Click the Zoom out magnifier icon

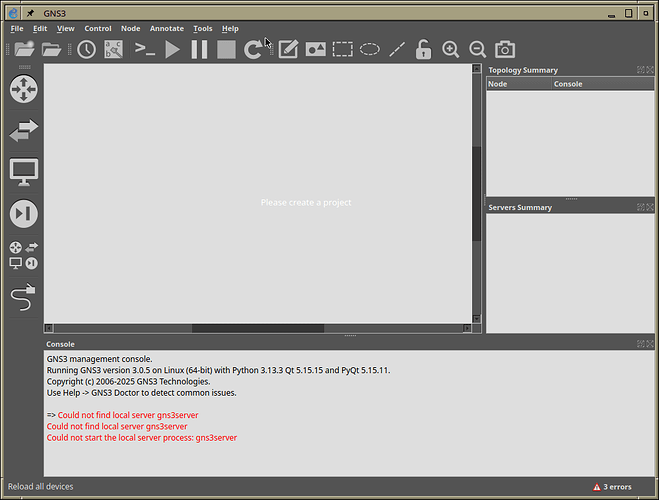(x=477, y=49)
